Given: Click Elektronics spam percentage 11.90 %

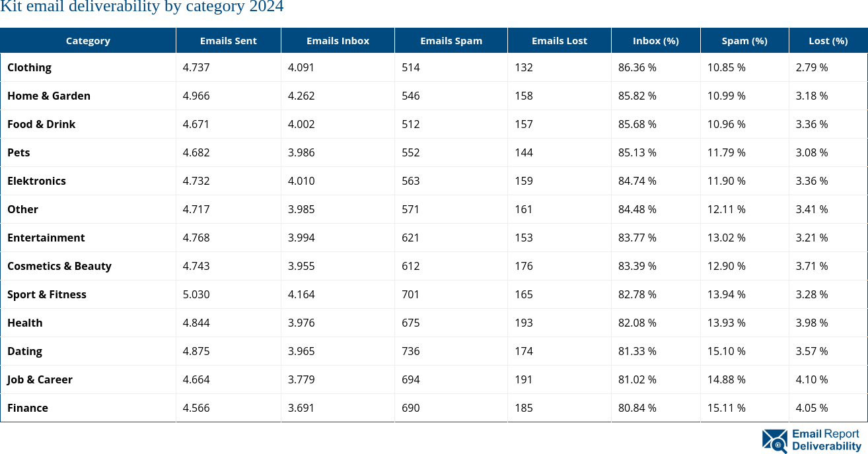Looking at the screenshot, I should [727, 181].
